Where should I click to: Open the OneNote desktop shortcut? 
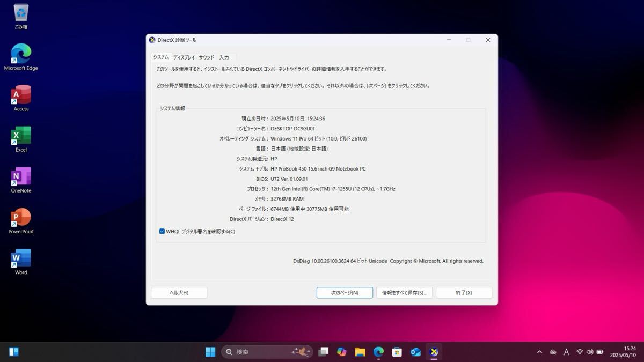pos(21,180)
